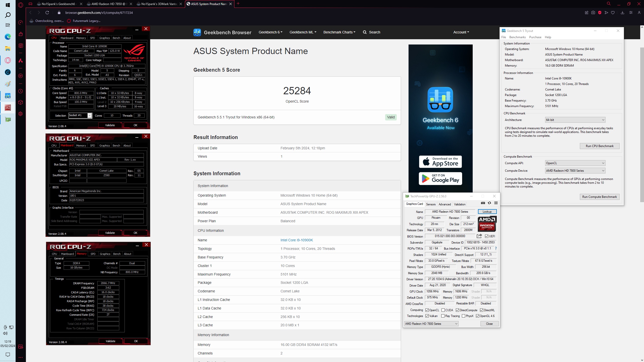The width and height of the screenshot is (644, 362).
Task: Open Opera sidebar settings gear
Action: pos(21,114)
